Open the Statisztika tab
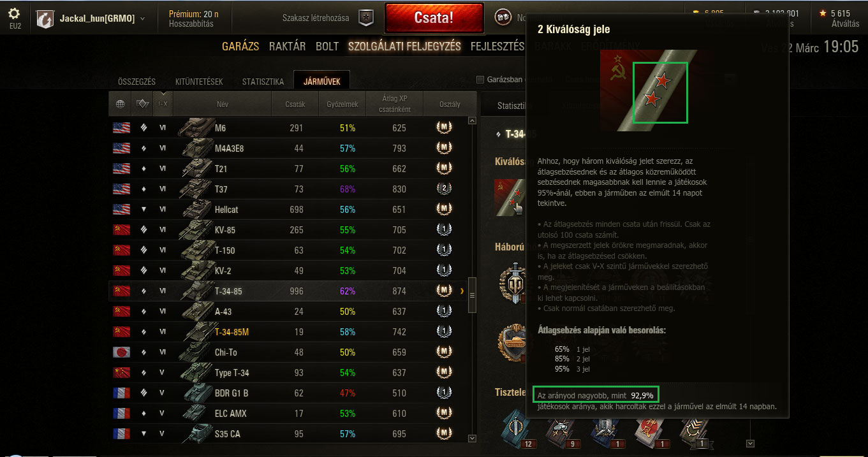Viewport: 868px width, 457px height. point(263,82)
